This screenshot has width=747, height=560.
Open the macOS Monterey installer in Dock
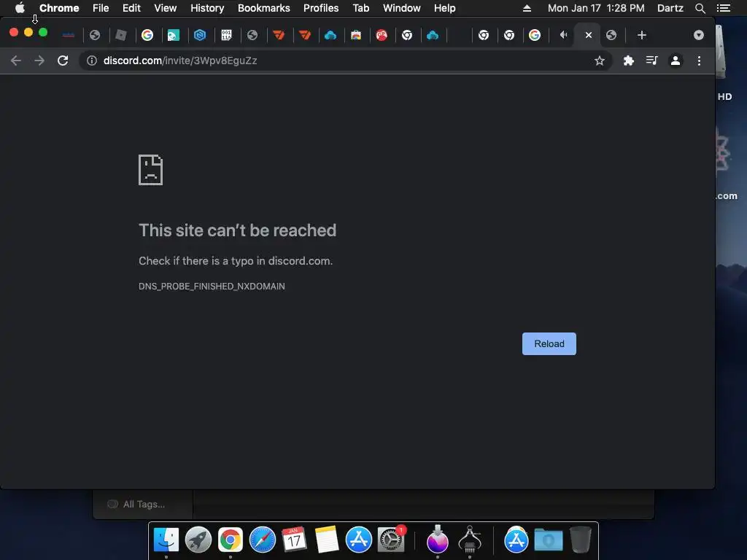pyautogui.click(x=438, y=540)
